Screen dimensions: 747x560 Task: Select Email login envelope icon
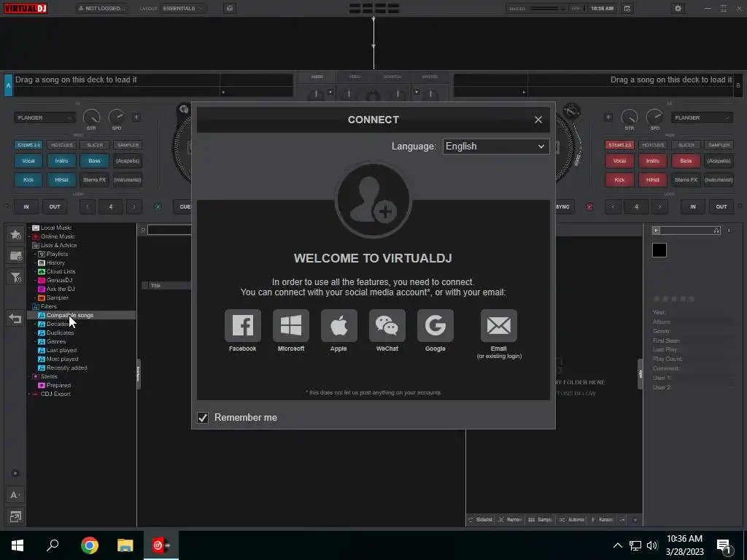499,326
